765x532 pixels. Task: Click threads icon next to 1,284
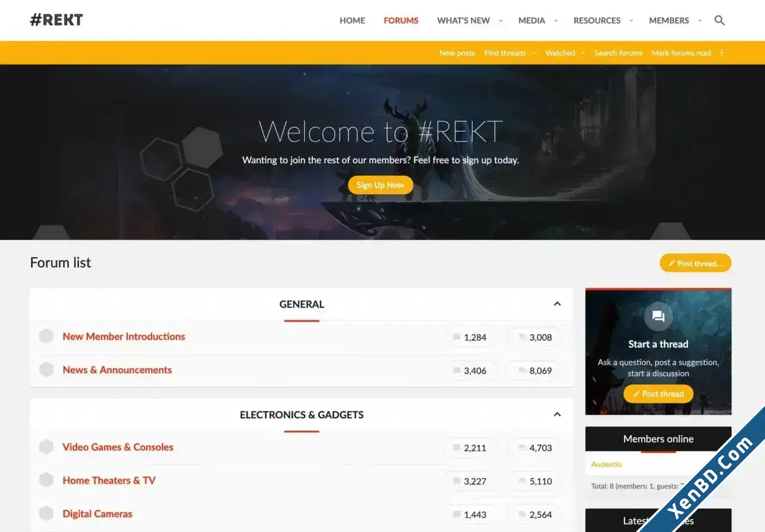pos(457,338)
